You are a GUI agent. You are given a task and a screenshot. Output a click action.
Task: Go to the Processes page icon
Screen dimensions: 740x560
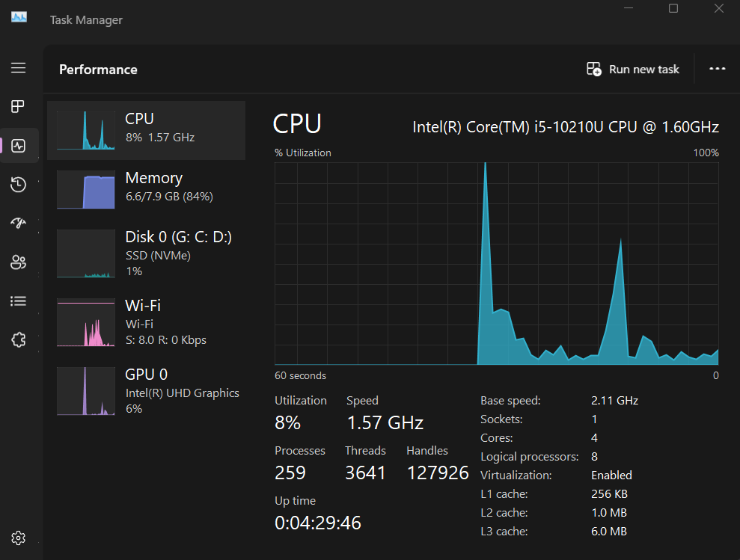pos(18,107)
